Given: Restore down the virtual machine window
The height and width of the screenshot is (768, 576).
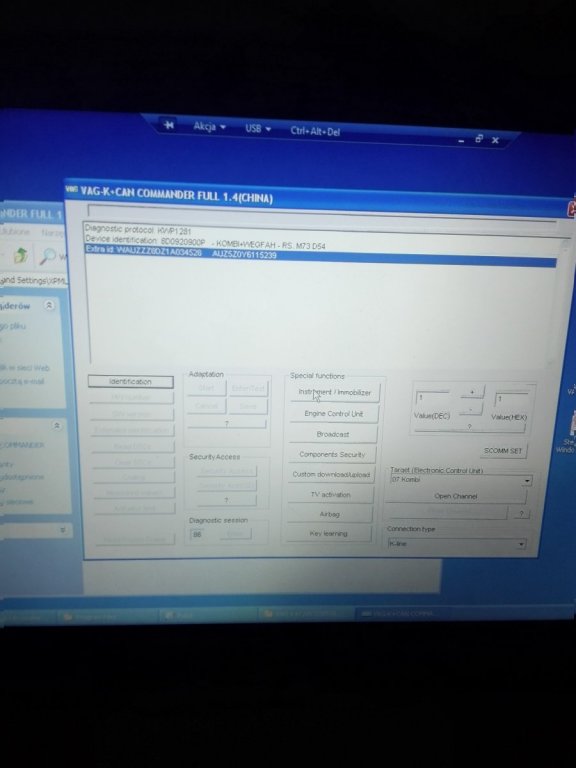Looking at the screenshot, I should (x=479, y=139).
